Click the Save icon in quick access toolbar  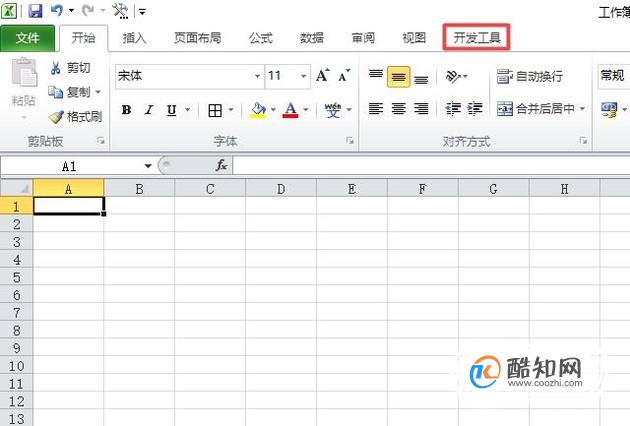[x=35, y=10]
